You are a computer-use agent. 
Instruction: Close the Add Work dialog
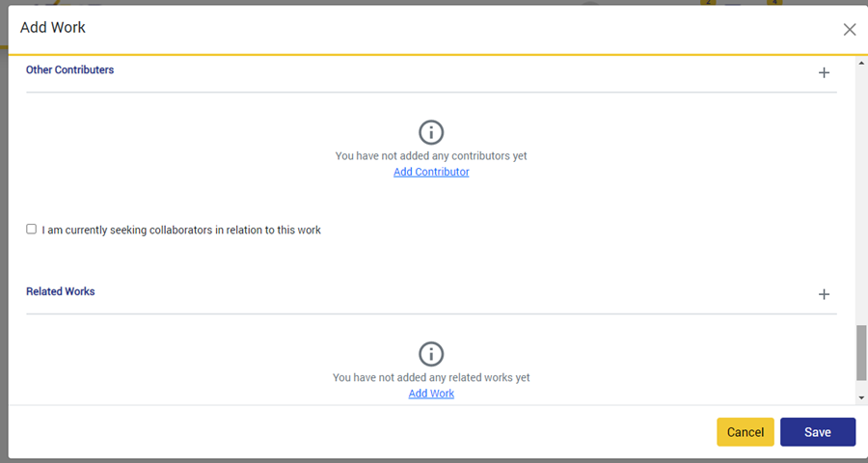pyautogui.click(x=849, y=29)
